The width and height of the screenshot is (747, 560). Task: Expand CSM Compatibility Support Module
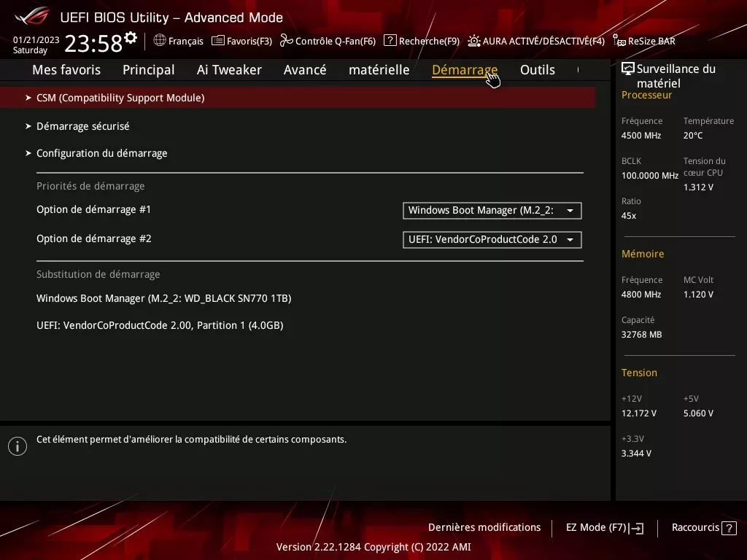pyautogui.click(x=120, y=97)
